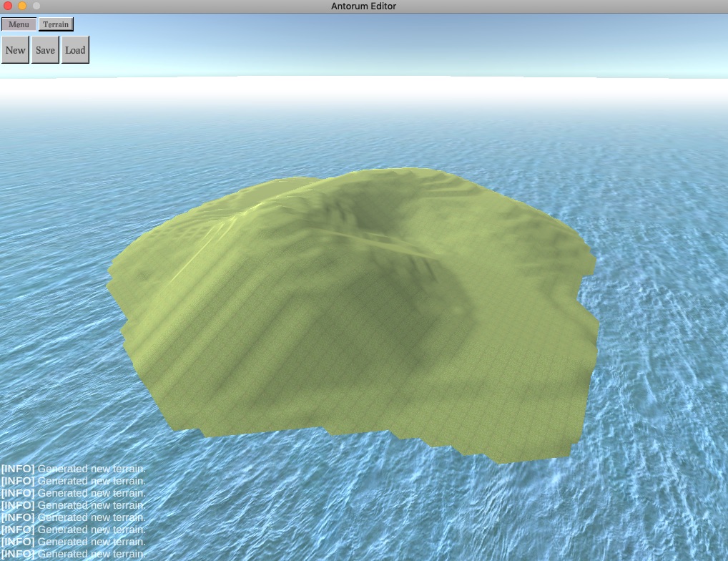Viewport: 728px width, 561px height.
Task: Click the Antorum Editor title text
Action: tap(364, 6)
